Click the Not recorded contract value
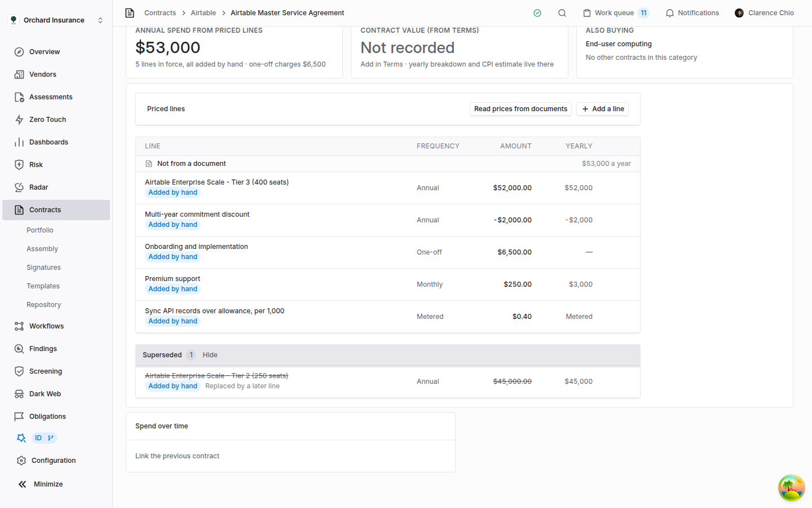 tap(408, 48)
